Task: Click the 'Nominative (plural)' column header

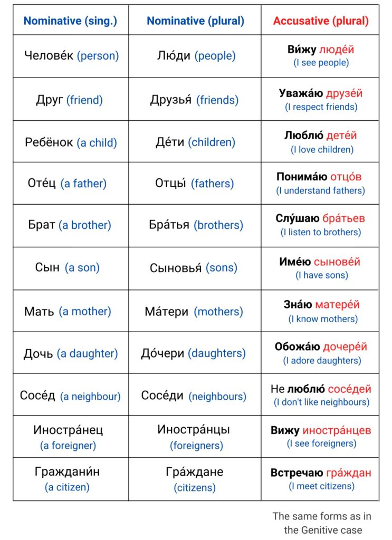Action: tap(195, 21)
